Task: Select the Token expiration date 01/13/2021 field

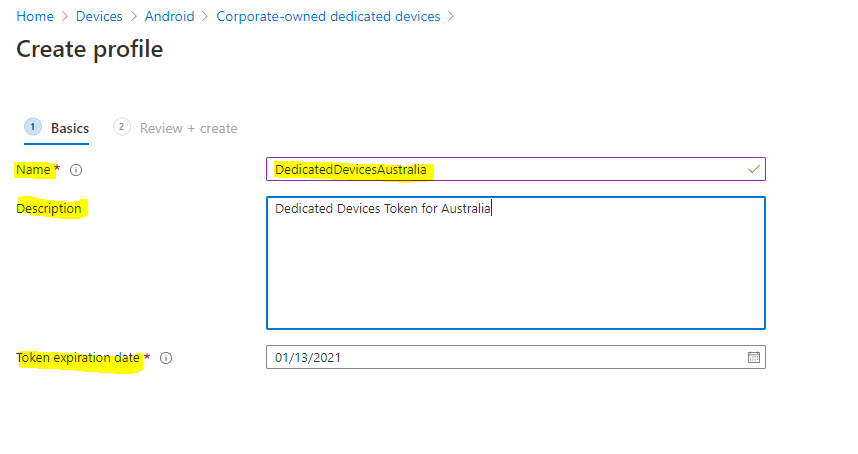Action: (500, 358)
